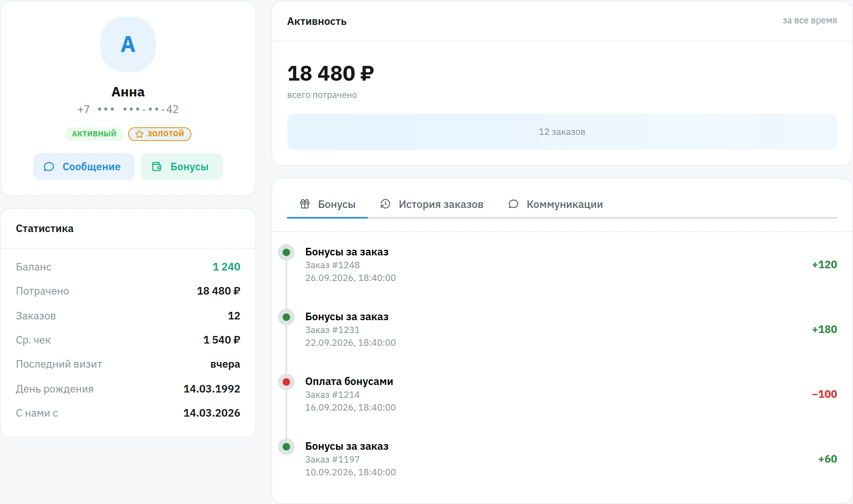Click the Ср. чек value 1 540 ₽
Viewport: 853px width, 504px height.
pyautogui.click(x=222, y=340)
